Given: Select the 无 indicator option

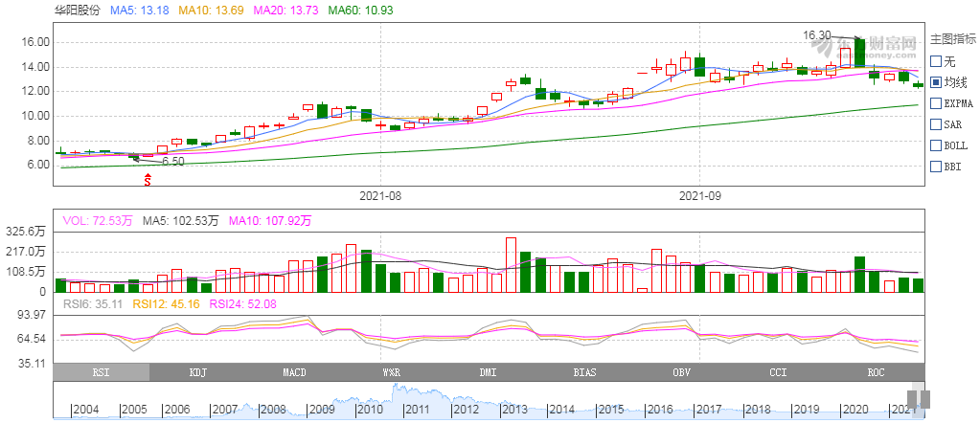Looking at the screenshot, I should click(936, 60).
